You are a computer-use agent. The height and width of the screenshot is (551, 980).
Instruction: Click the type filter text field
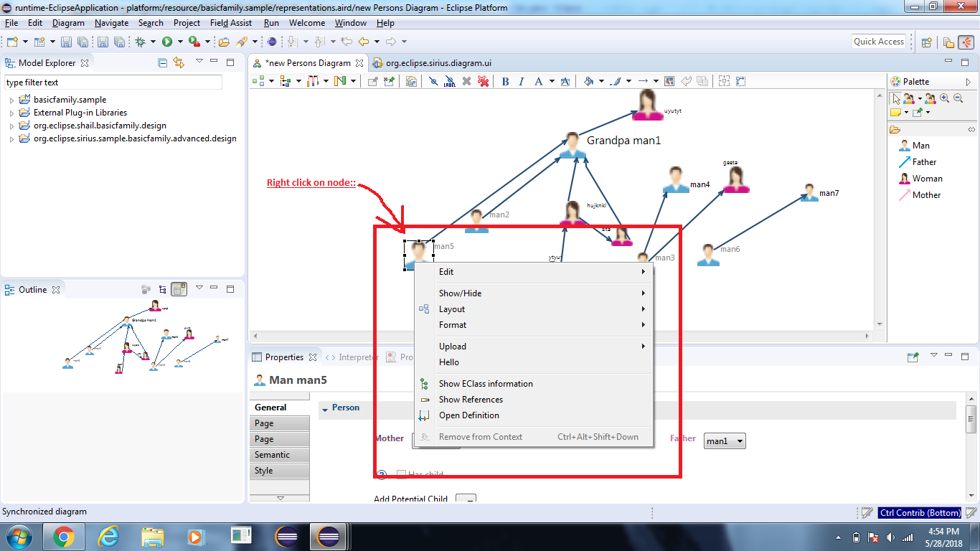point(113,83)
